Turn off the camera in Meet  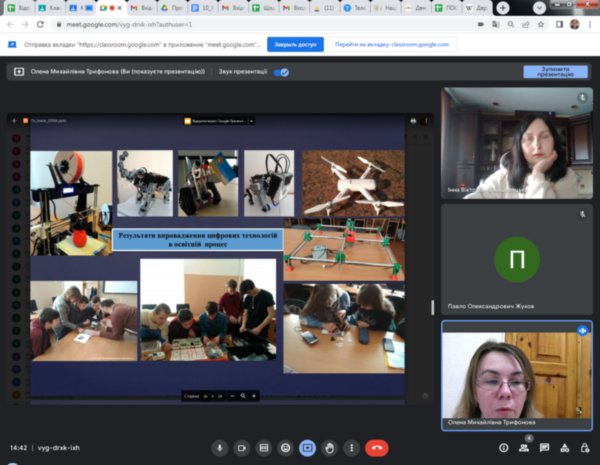241,448
